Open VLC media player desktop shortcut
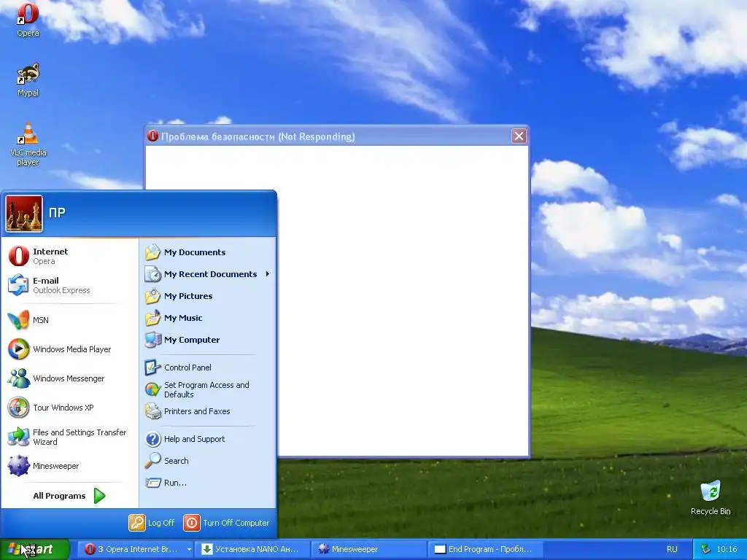The width and height of the screenshot is (747, 560). point(28,144)
